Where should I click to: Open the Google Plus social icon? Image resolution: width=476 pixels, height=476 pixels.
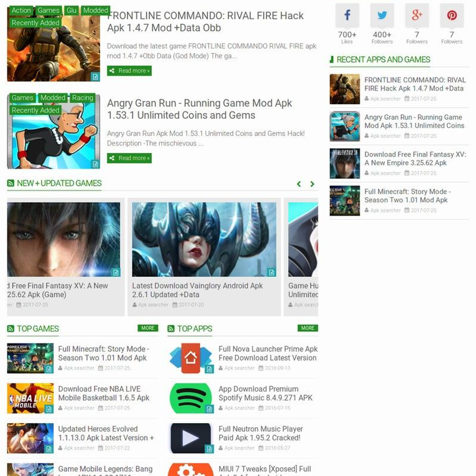[x=417, y=15]
